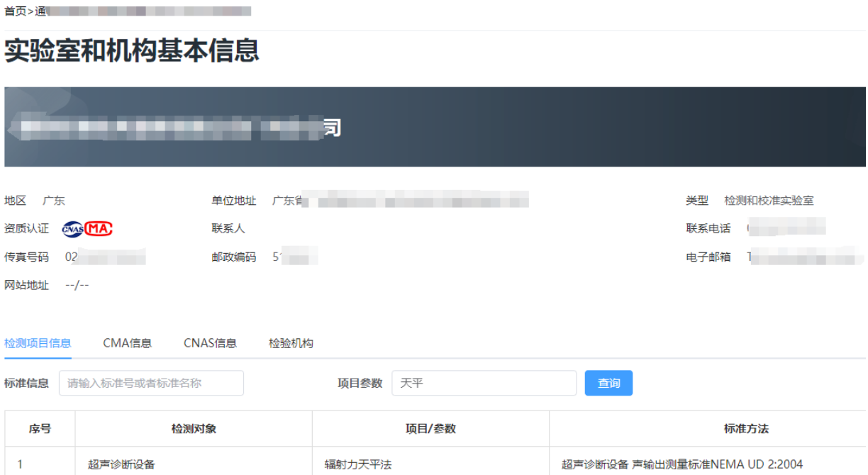Select the 辐射力天平法 table cell

coord(358,464)
